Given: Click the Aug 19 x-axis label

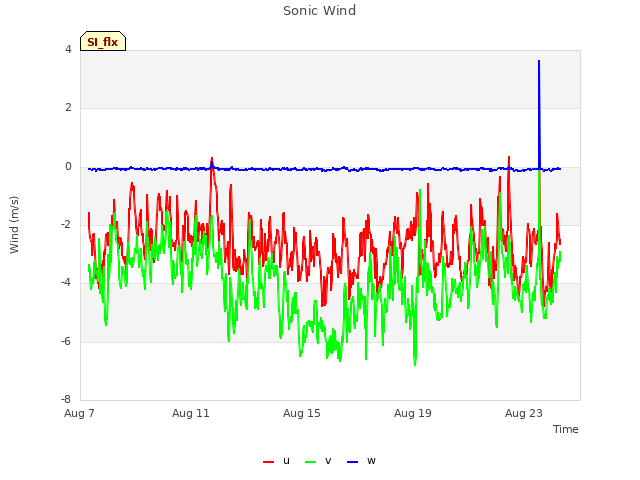Looking at the screenshot, I should click(x=413, y=413).
